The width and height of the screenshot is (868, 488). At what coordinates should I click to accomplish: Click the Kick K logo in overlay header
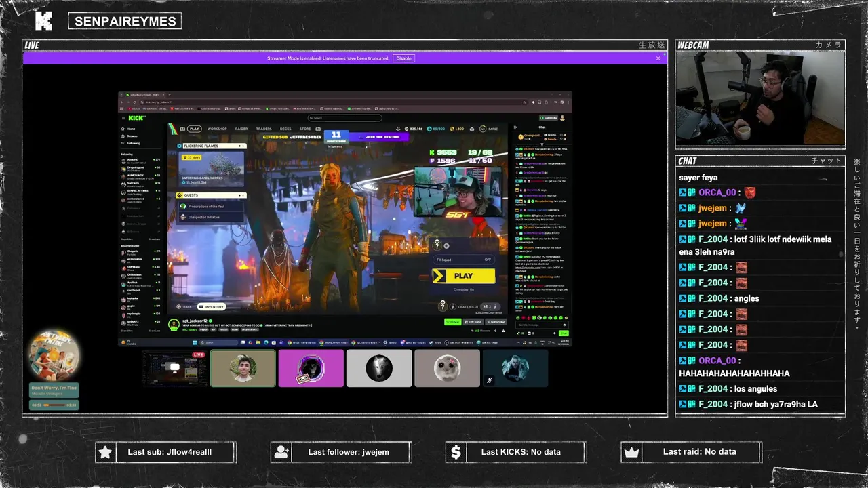(x=43, y=21)
